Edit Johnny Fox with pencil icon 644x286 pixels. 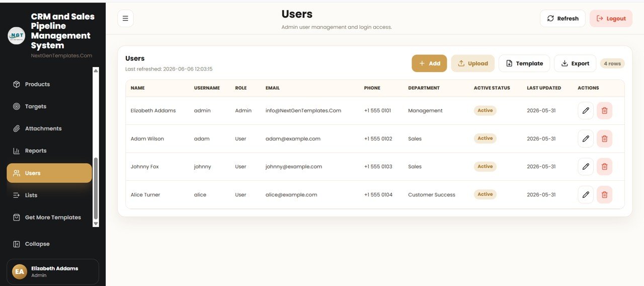pyautogui.click(x=586, y=166)
